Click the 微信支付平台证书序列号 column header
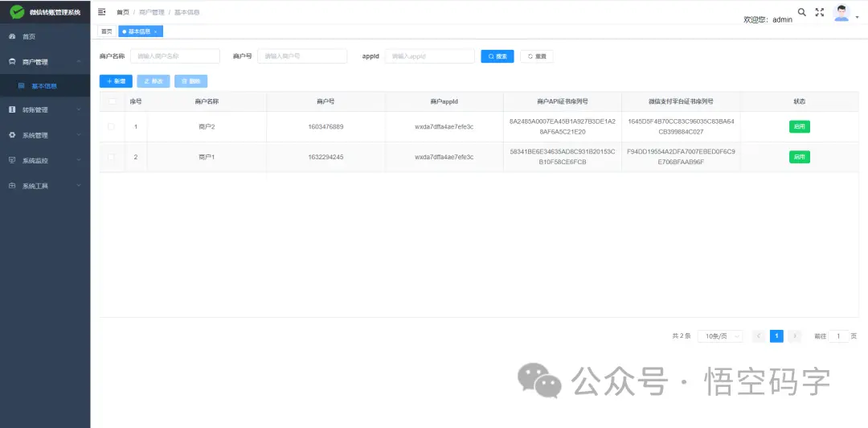 (x=681, y=101)
